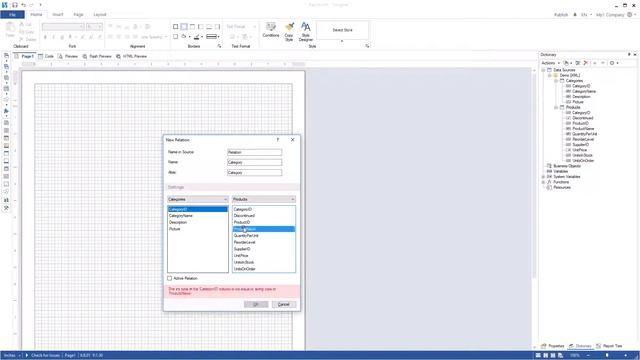Open the Preview tab
Viewport: 640px width, 360px height.
tap(68, 56)
